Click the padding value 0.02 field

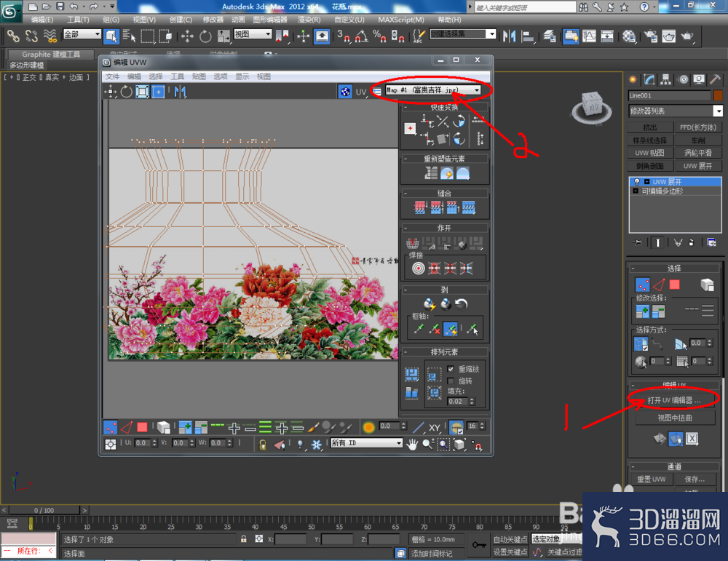(x=458, y=402)
